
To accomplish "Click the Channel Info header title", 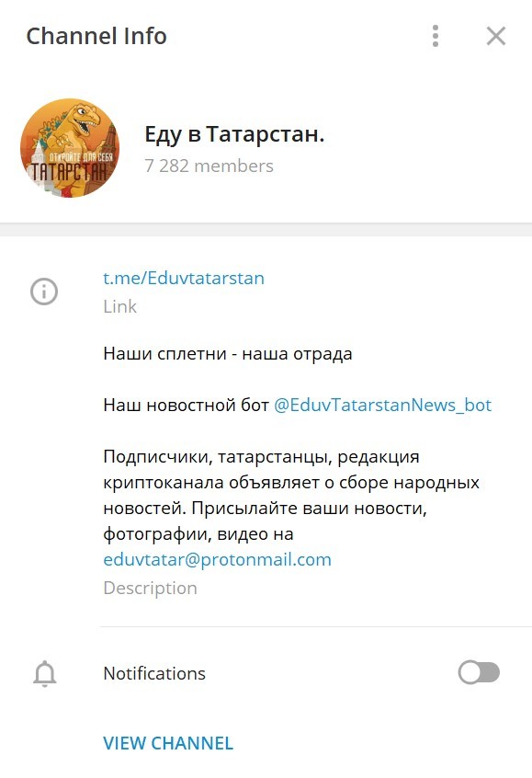I will point(96,36).
